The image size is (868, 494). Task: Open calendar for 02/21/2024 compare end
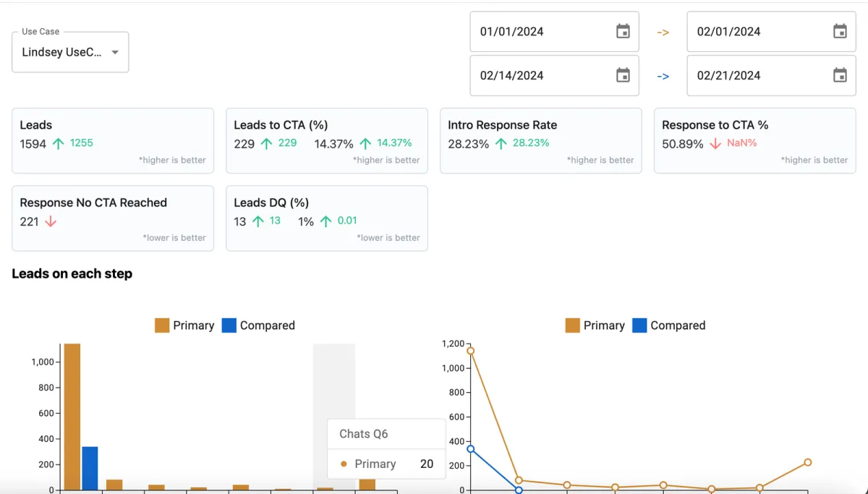click(x=840, y=75)
